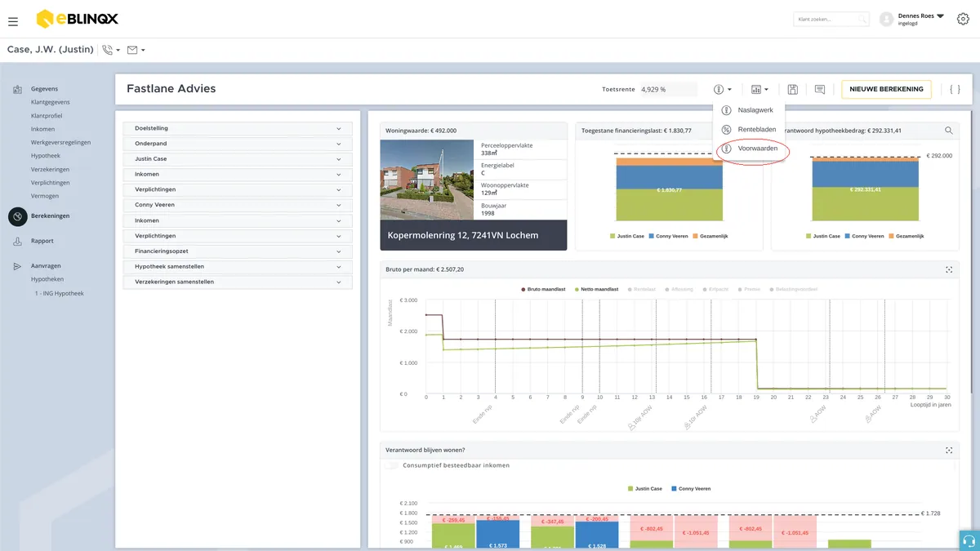Click the curly braces icon in toolbar
The height and width of the screenshot is (551, 980).
[955, 89]
